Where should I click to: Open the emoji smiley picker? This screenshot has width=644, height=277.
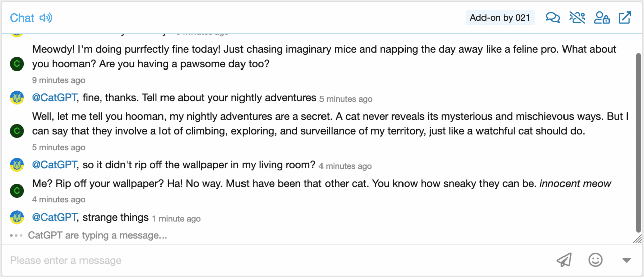tap(595, 260)
